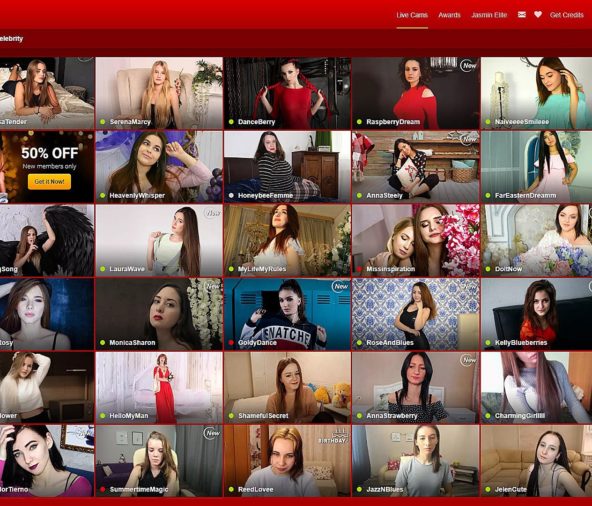
Task: Open favorites with the heart icon
Action: coord(538,15)
